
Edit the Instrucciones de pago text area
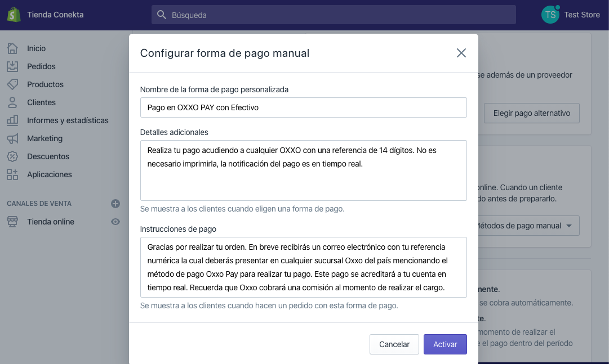pos(303,267)
